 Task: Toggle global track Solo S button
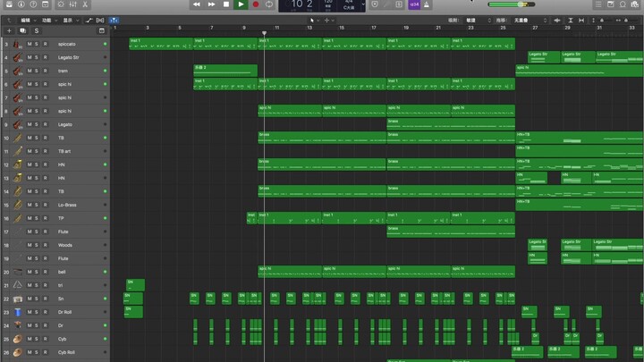(36, 30)
